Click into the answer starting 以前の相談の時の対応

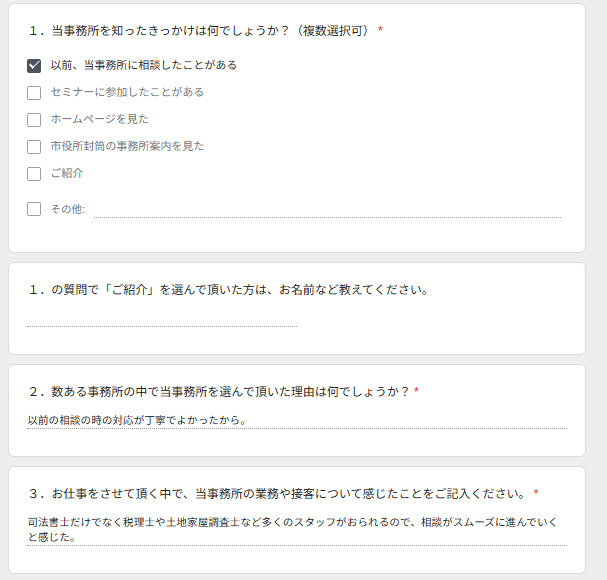pos(297,420)
